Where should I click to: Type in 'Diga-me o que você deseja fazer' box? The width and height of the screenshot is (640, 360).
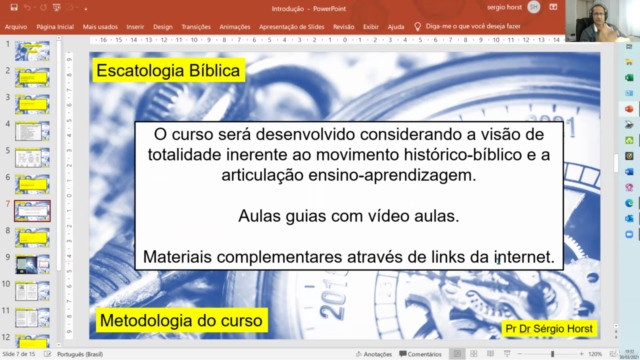click(473, 26)
